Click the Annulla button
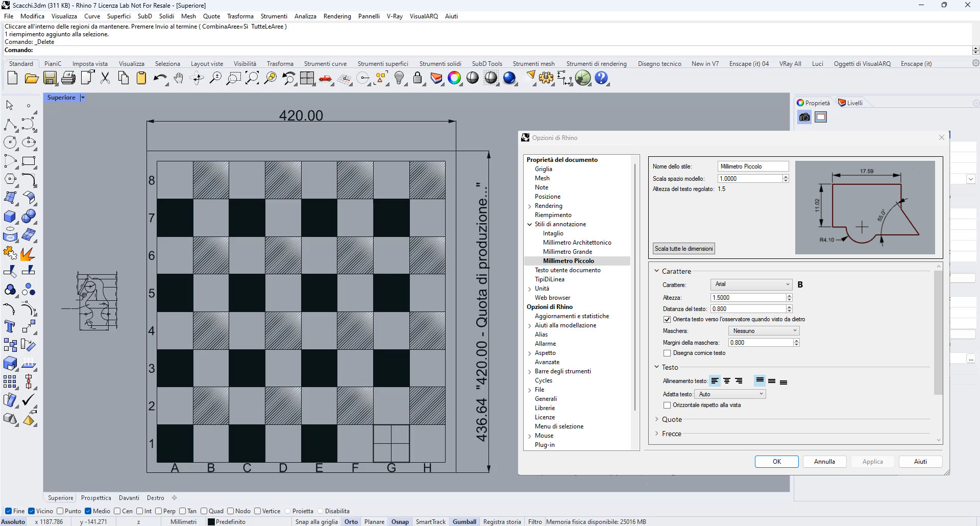 pos(824,462)
